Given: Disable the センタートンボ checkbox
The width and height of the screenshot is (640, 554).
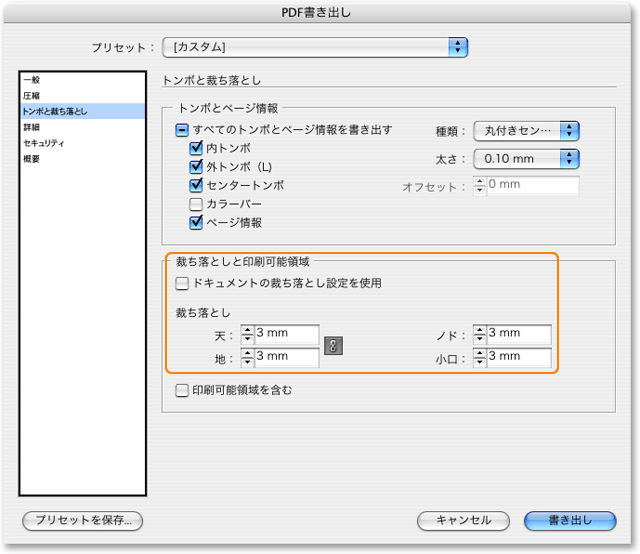Looking at the screenshot, I should [196, 185].
